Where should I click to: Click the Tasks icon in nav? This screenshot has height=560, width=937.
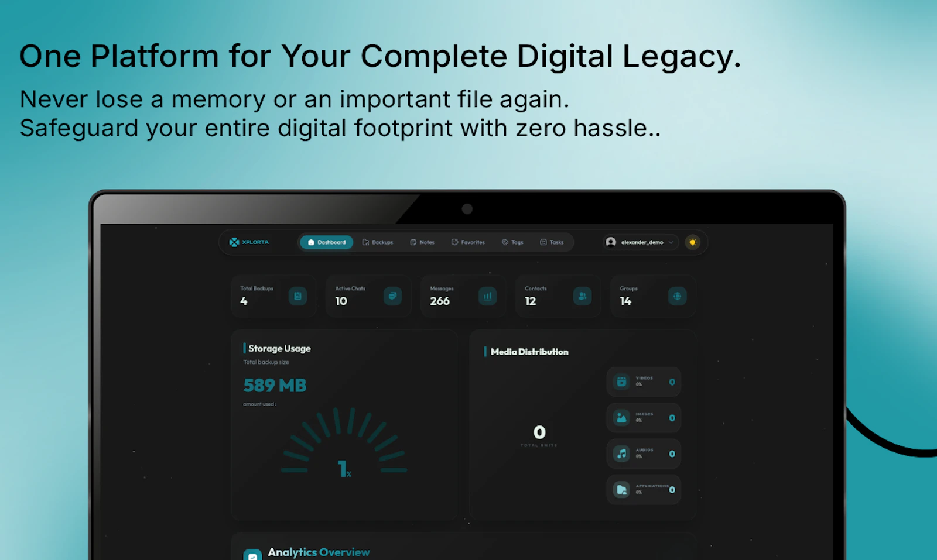(x=543, y=242)
